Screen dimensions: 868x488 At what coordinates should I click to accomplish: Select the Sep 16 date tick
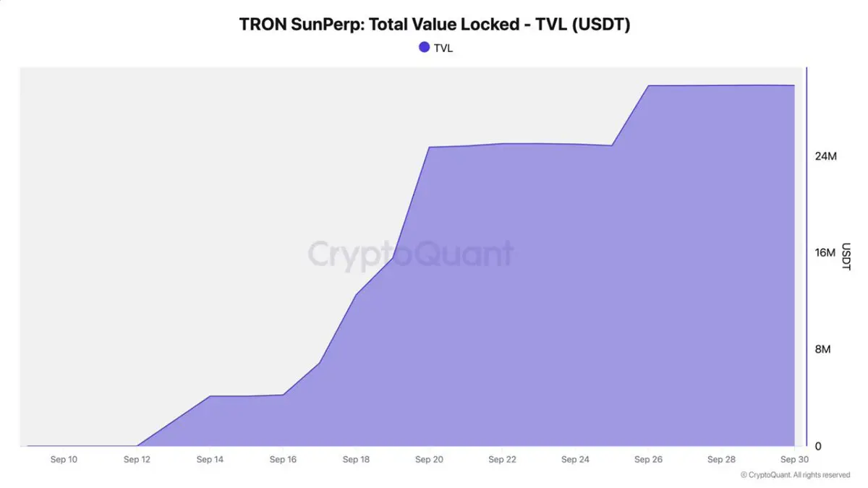pos(283,459)
